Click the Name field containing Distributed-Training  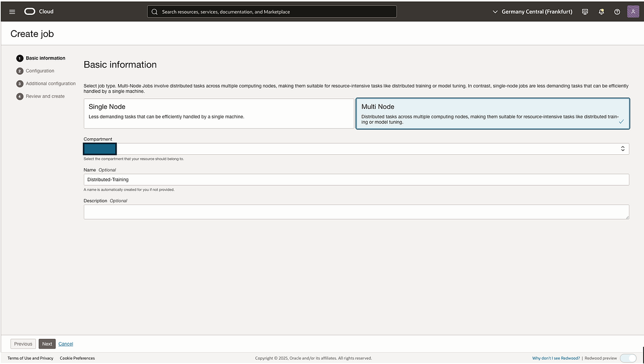356,180
